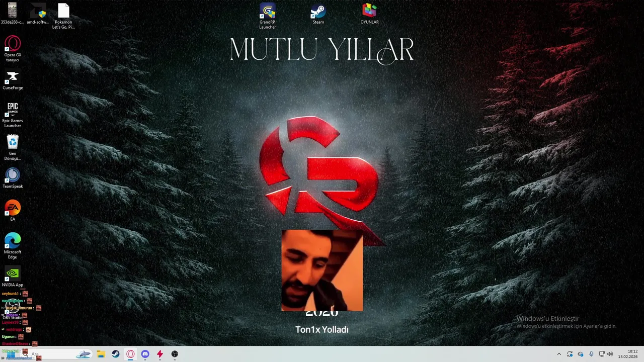Open network status tray icon
Viewport: 644px width, 362px height.
pos(602,354)
